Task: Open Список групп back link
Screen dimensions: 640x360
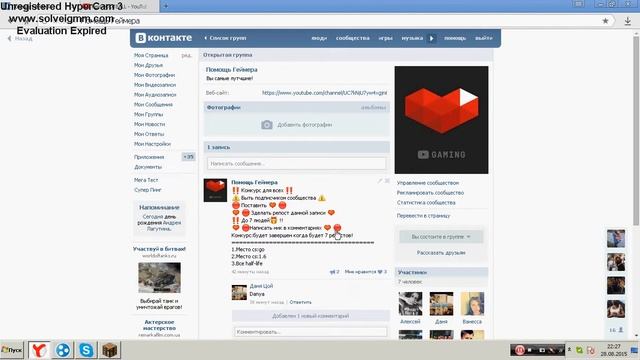Action: 225,38
